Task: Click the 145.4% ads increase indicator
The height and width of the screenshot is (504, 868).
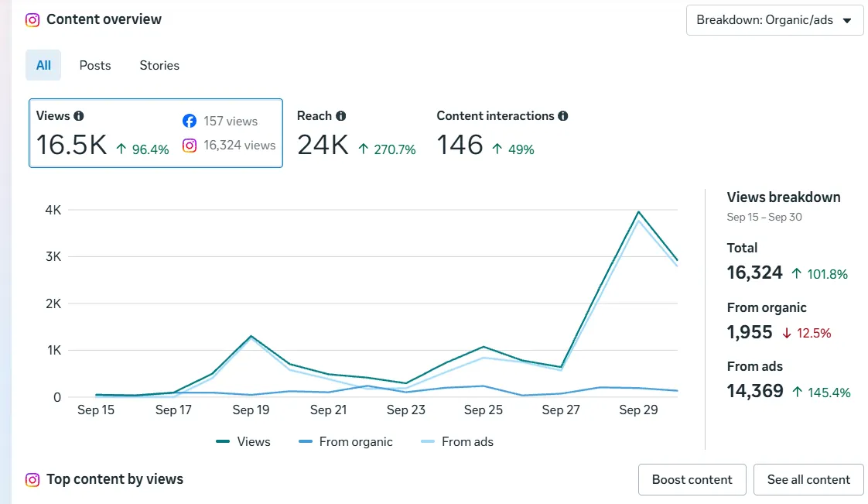Action: 821,393
